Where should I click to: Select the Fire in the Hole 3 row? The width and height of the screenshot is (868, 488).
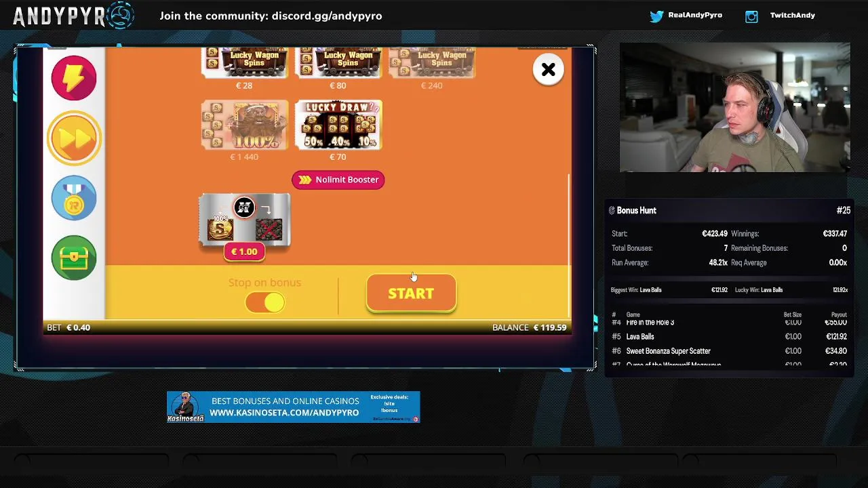point(729,323)
